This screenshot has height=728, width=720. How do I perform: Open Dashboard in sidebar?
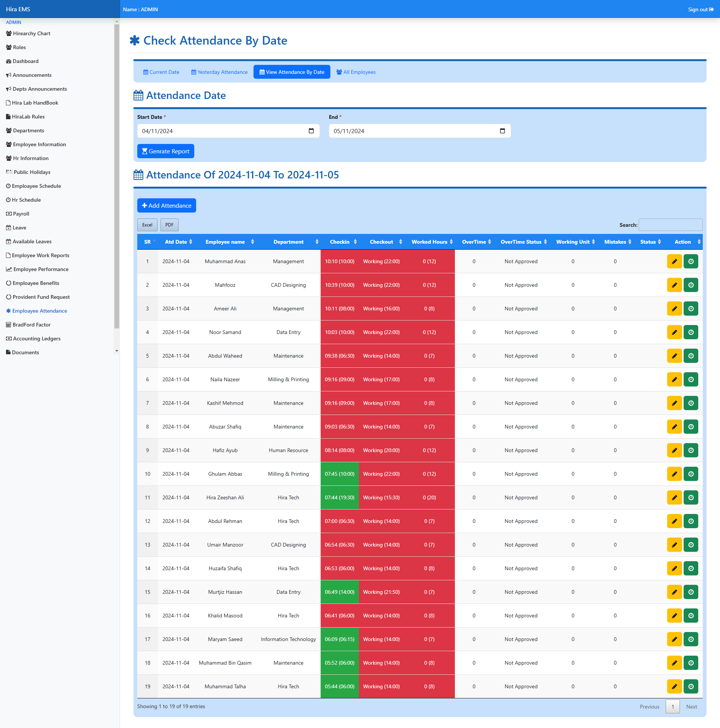tap(22, 61)
